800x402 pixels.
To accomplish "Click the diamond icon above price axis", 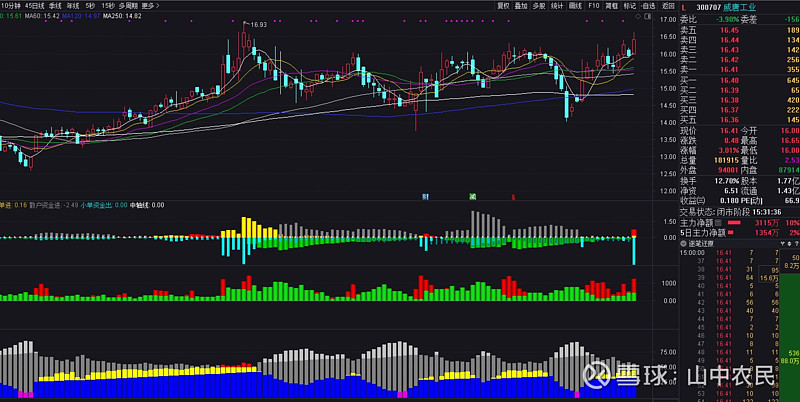I will click(x=637, y=16).
